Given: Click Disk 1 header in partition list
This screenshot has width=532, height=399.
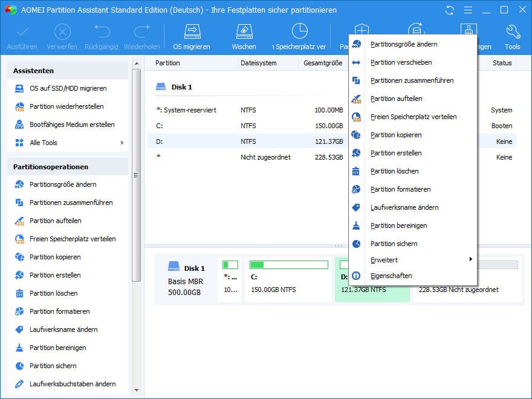Looking at the screenshot, I should coord(174,87).
